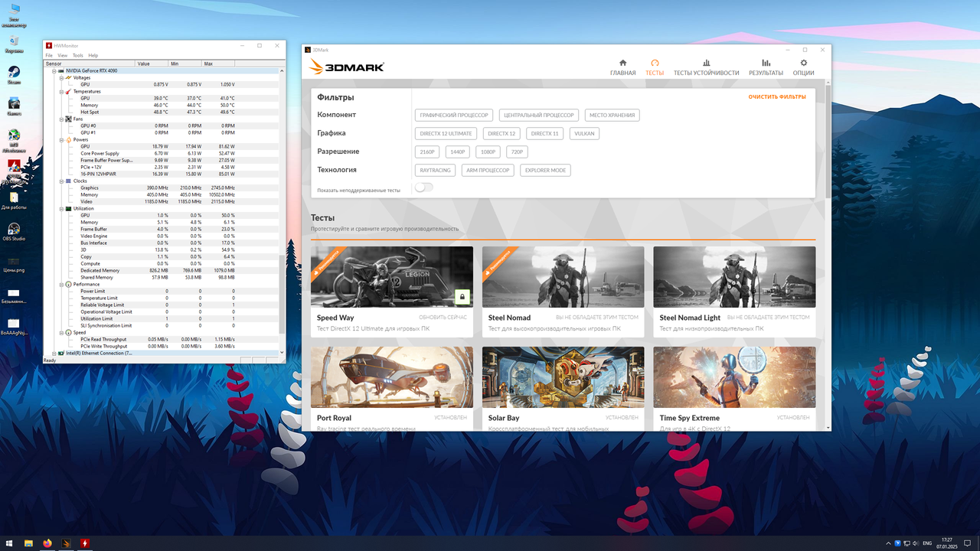Collapse the Fans node in HWMonitor
This screenshot has width=980, height=551.
[x=62, y=119]
